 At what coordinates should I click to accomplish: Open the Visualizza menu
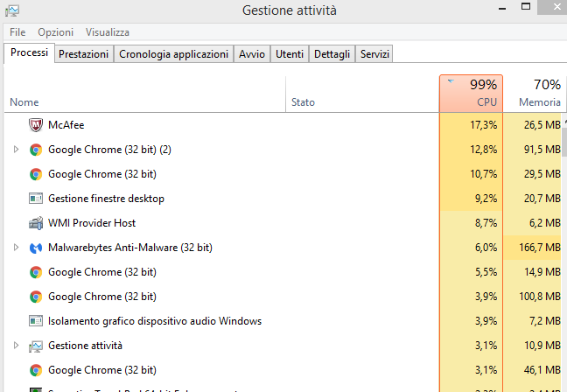[108, 32]
